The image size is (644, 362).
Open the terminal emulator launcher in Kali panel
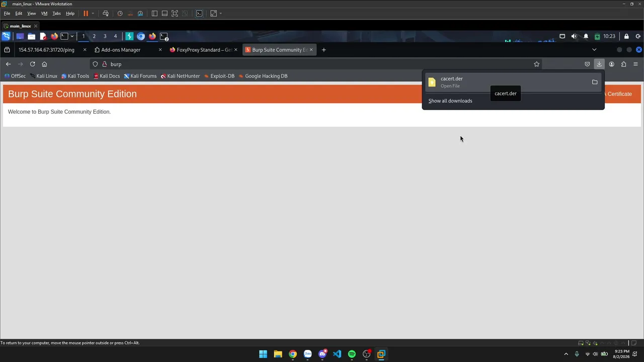(x=64, y=36)
